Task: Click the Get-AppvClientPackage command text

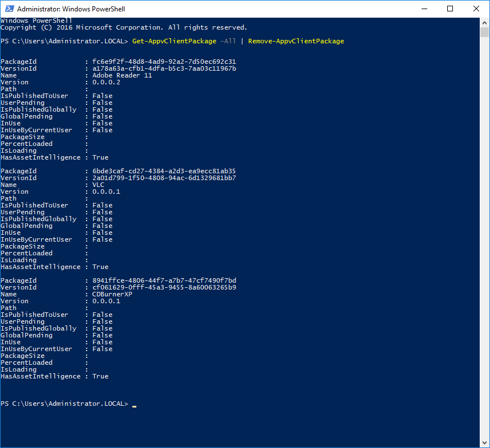Action: [174, 41]
